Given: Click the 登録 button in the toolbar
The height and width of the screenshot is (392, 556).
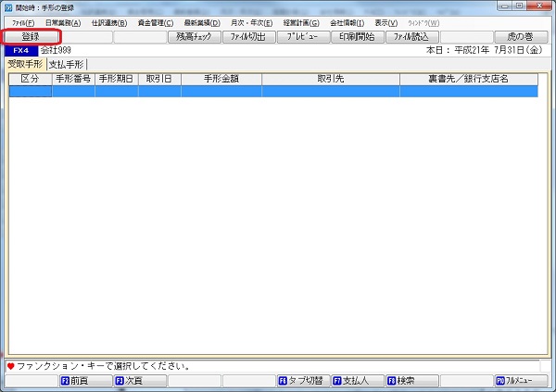Looking at the screenshot, I should (31, 36).
